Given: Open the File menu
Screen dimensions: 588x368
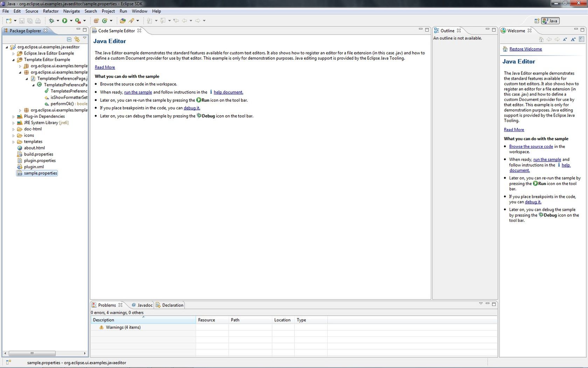Looking at the screenshot, I should pyautogui.click(x=6, y=11).
